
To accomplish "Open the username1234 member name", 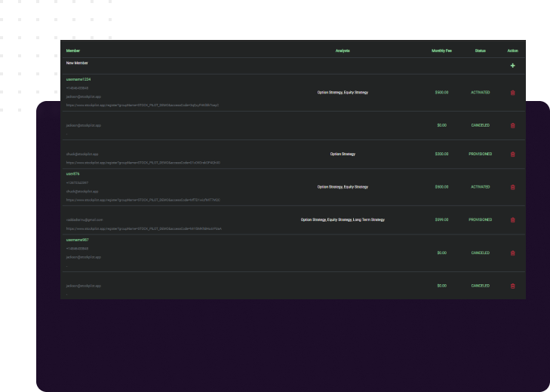I will click(x=78, y=79).
